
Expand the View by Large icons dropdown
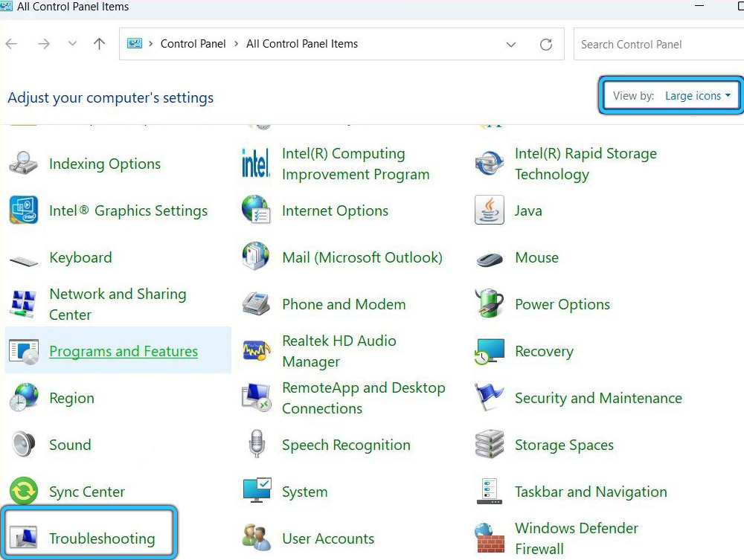tap(697, 96)
